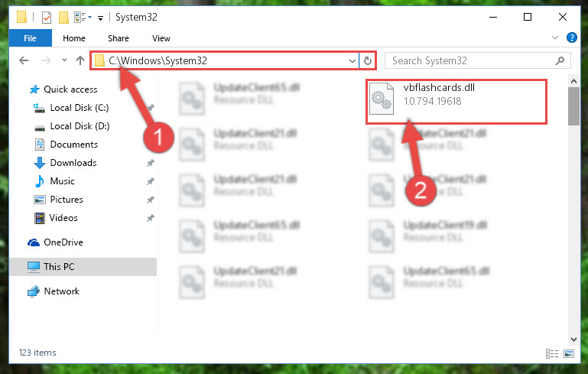Expand the address bar history dropdown
This screenshot has height=374, width=588.
[x=352, y=60]
